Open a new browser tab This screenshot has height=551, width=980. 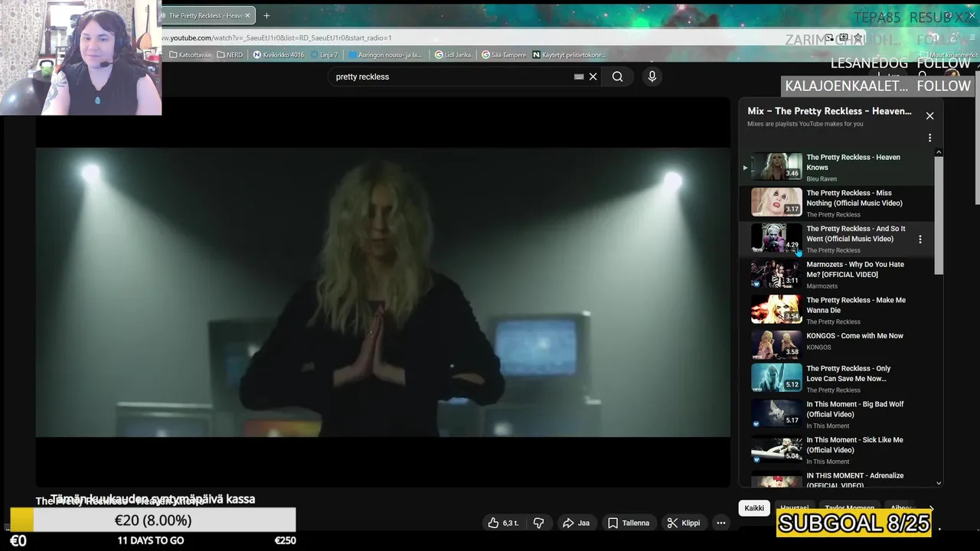pos(266,15)
